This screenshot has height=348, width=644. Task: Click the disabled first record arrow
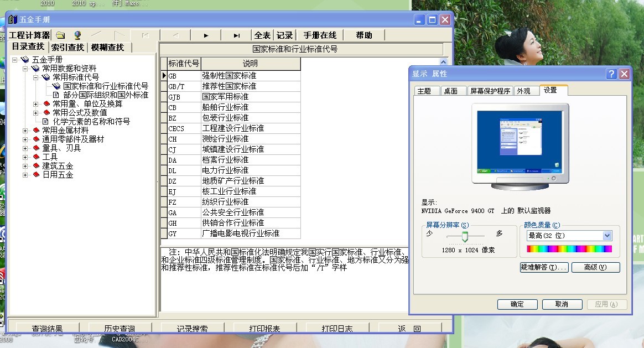(145, 36)
